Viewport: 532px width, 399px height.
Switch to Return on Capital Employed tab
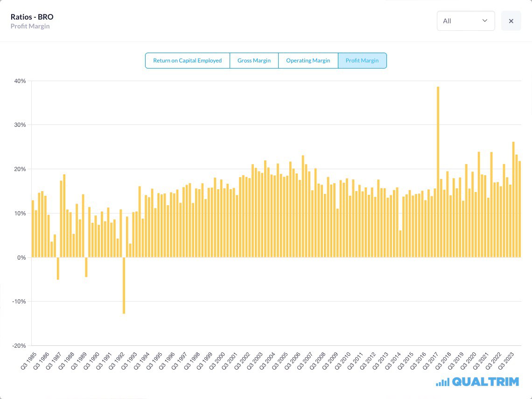187,61
